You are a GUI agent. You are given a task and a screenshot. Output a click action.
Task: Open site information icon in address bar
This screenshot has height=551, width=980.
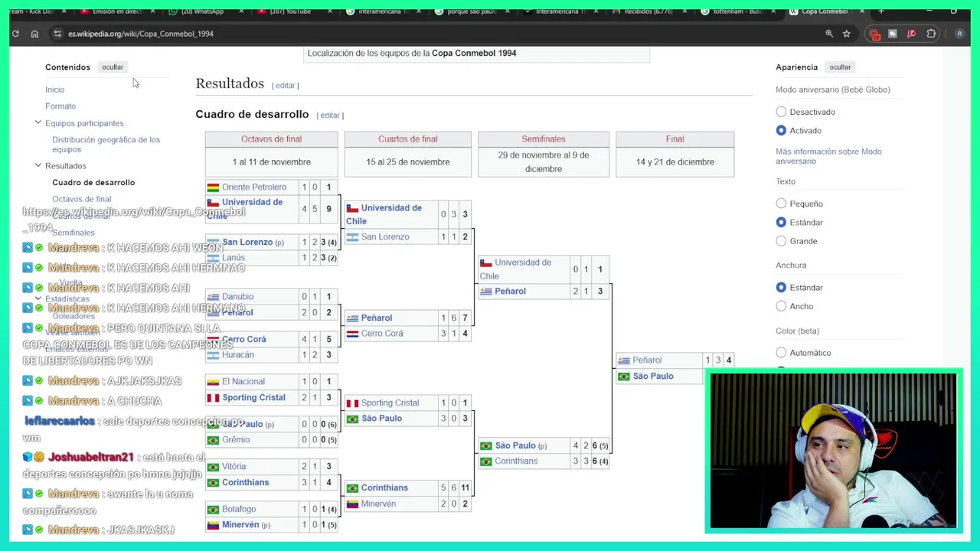point(57,34)
